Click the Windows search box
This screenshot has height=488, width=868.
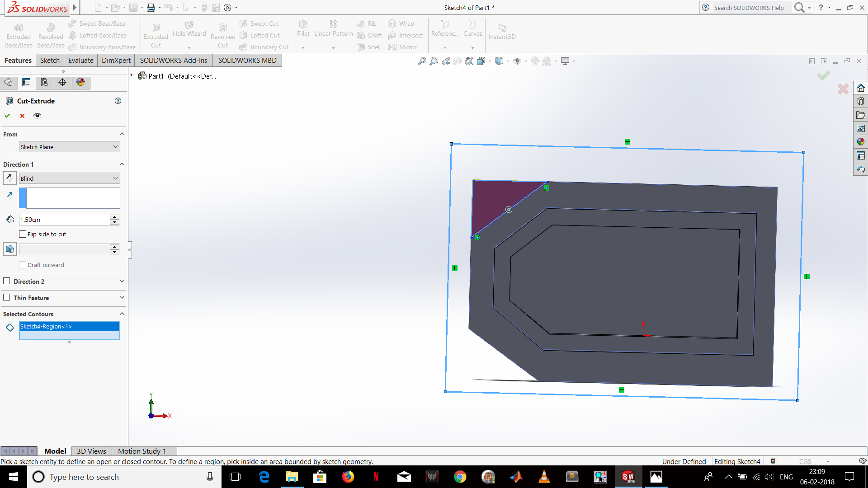pyautogui.click(x=124, y=477)
